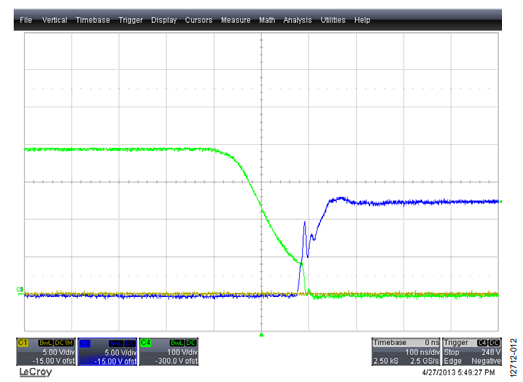Open the Utilities menu
This screenshot has width=523, height=382.
tap(333, 20)
